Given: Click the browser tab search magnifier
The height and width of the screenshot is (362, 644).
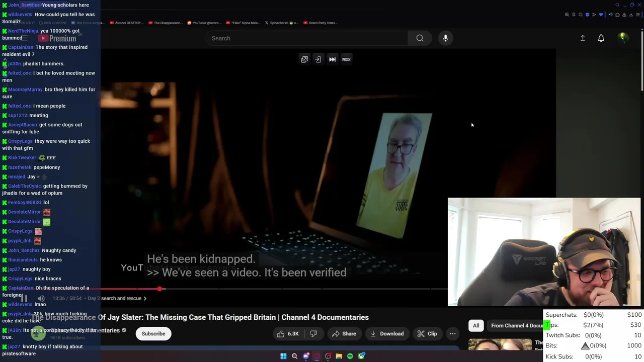Looking at the screenshot, I should coord(617,5).
